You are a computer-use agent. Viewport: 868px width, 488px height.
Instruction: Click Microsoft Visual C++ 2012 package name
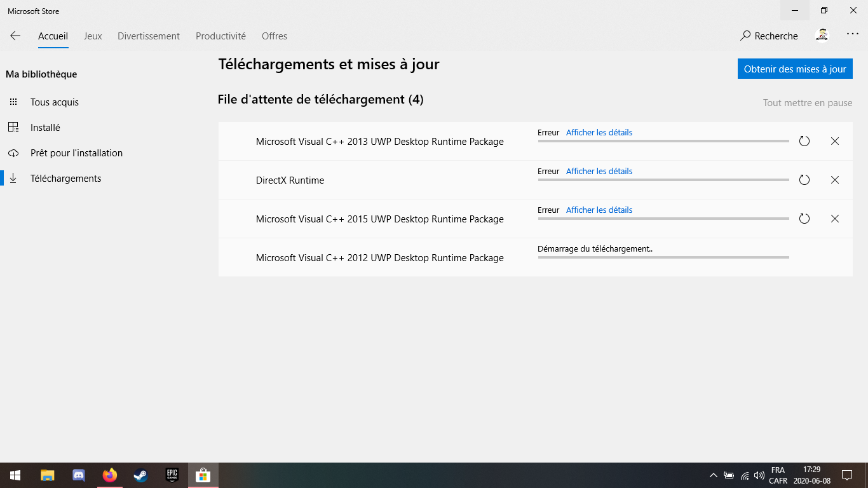380,258
